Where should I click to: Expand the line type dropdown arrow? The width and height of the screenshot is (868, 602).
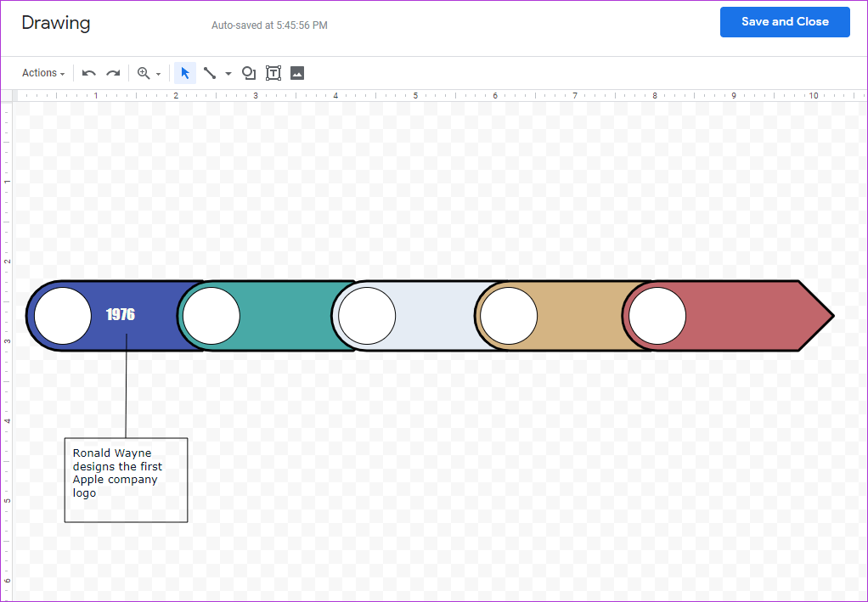(x=228, y=74)
